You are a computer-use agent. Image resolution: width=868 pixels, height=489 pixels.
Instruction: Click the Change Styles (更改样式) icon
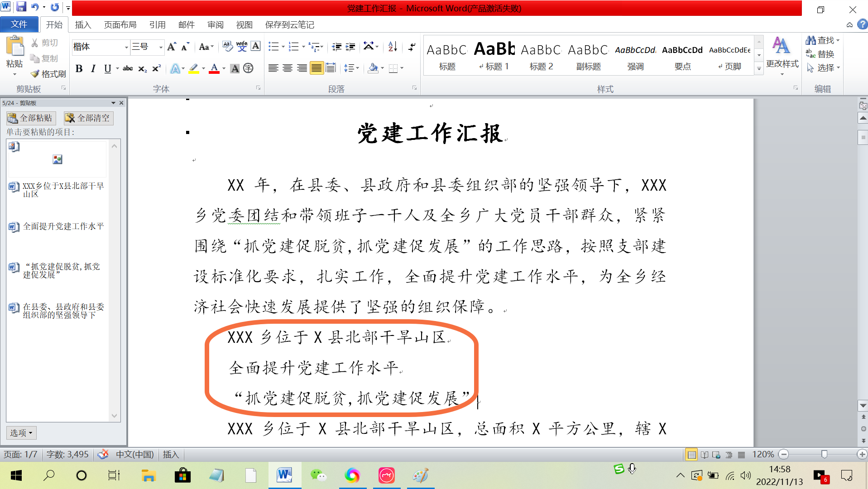(782, 45)
